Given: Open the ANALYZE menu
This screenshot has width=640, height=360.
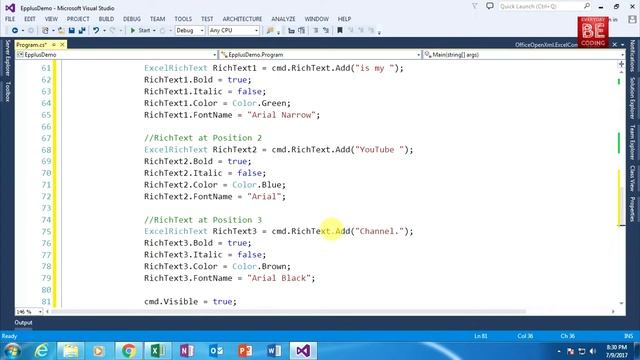Looking at the screenshot, I should (283, 19).
